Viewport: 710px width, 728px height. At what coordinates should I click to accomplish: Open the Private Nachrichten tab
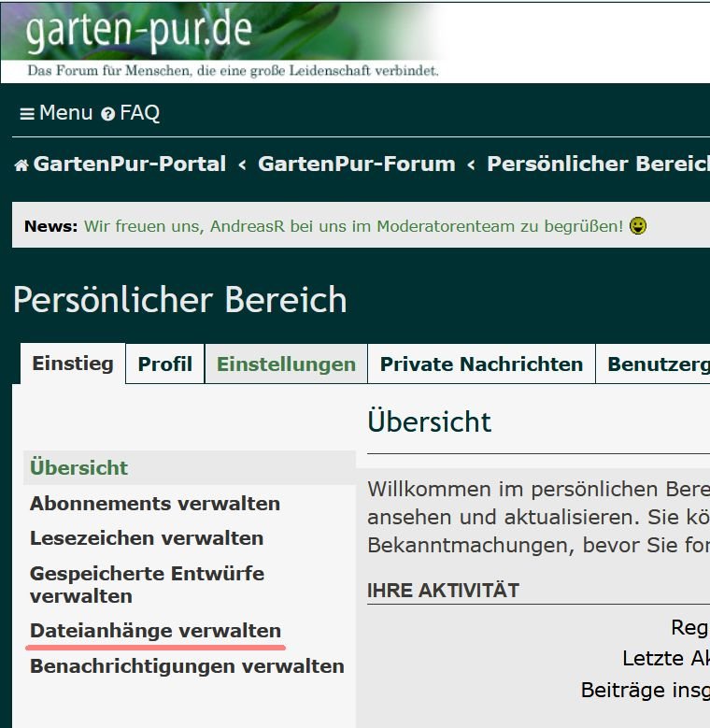481,364
